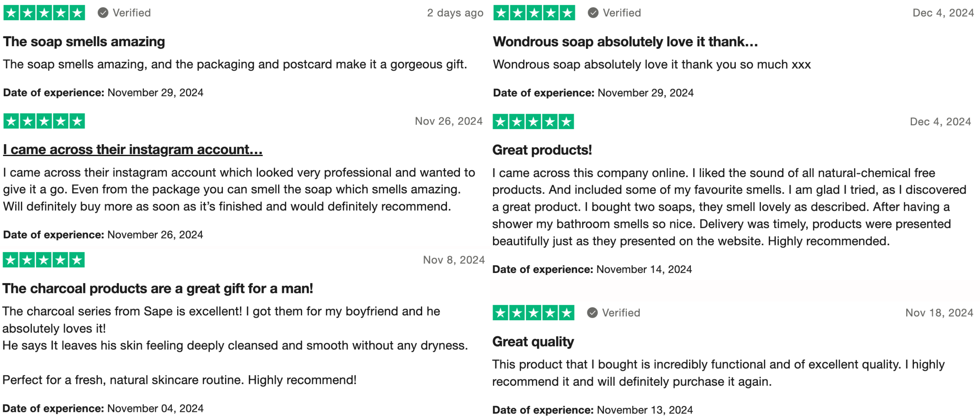Click the star rating above "The soap smells amazing"
This screenshot has width=980, height=420.
pos(44,13)
